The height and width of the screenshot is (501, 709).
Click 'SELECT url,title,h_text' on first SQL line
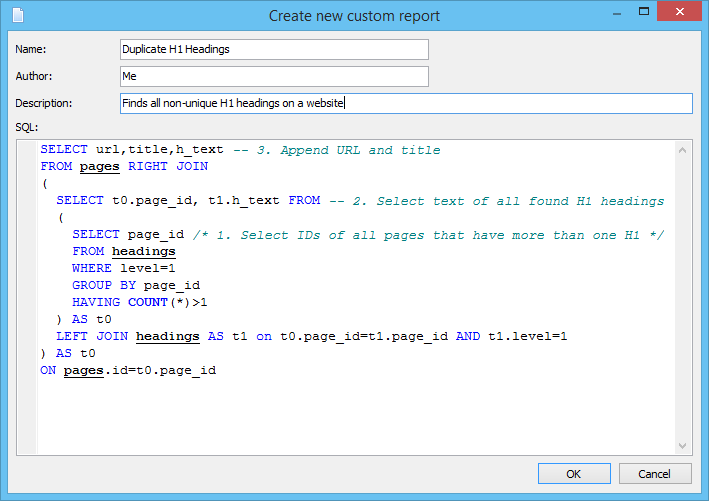pos(132,150)
